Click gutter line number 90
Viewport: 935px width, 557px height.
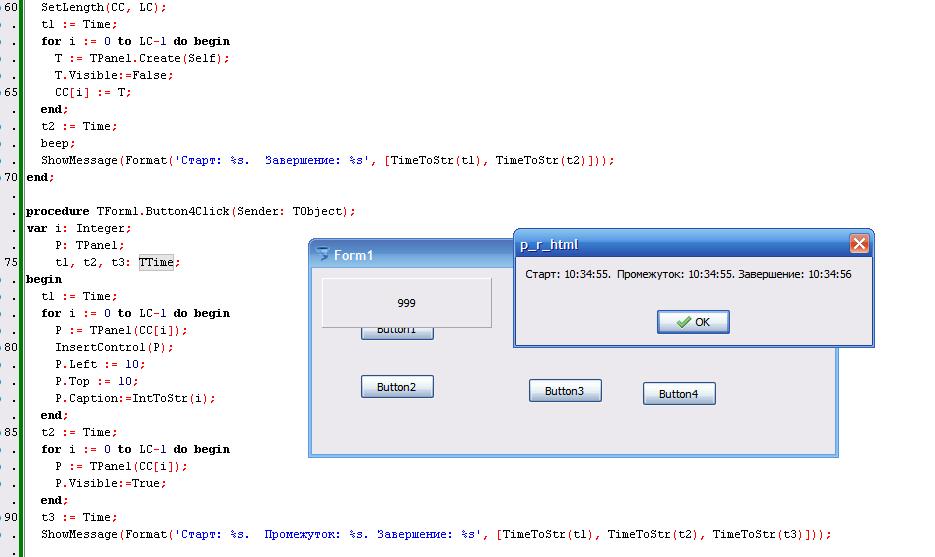point(10,517)
